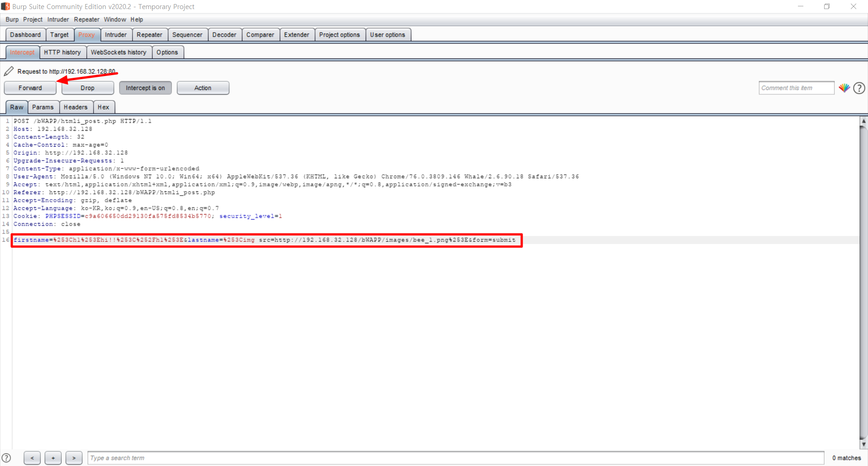Viewport: 868px width, 466px height.
Task: Go to previous search match button
Action: click(x=32, y=458)
